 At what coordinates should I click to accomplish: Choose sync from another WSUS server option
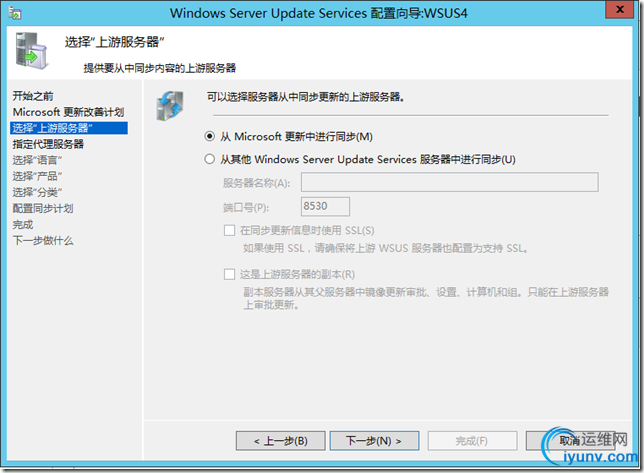pos(210,159)
